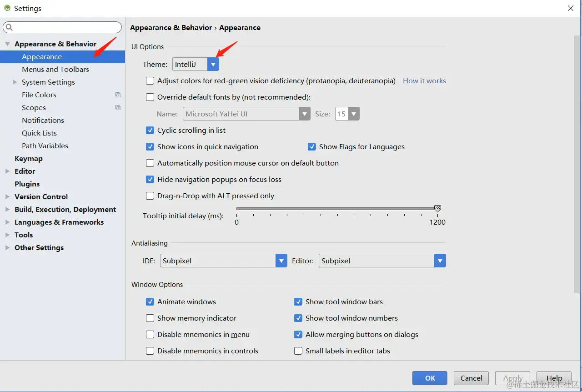Image resolution: width=582 pixels, height=392 pixels.
Task: Toggle Show Flags for Languages checkbox
Action: [312, 146]
